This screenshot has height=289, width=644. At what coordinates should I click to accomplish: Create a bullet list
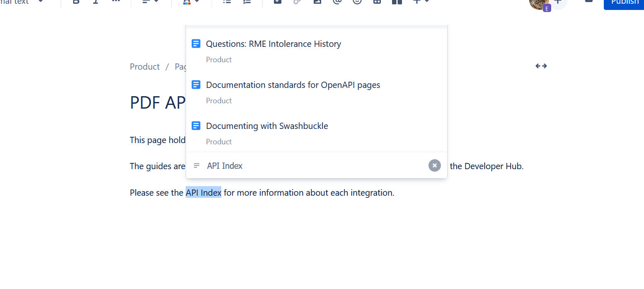pyautogui.click(x=227, y=2)
